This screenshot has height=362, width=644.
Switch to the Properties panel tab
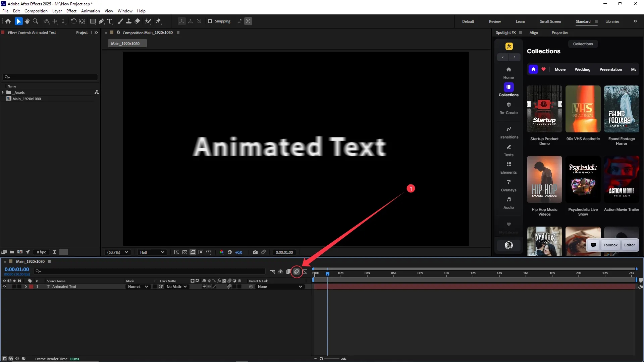pyautogui.click(x=560, y=33)
